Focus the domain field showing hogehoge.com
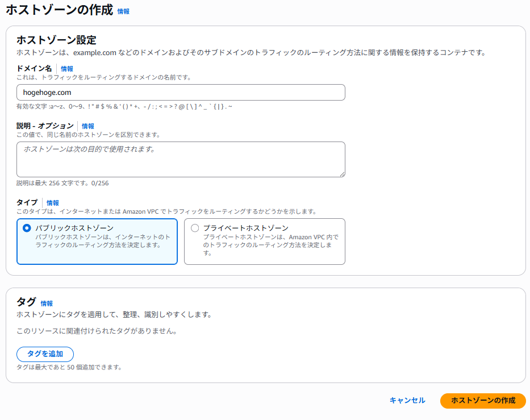The width and height of the screenshot is (530, 420). pyautogui.click(x=181, y=92)
